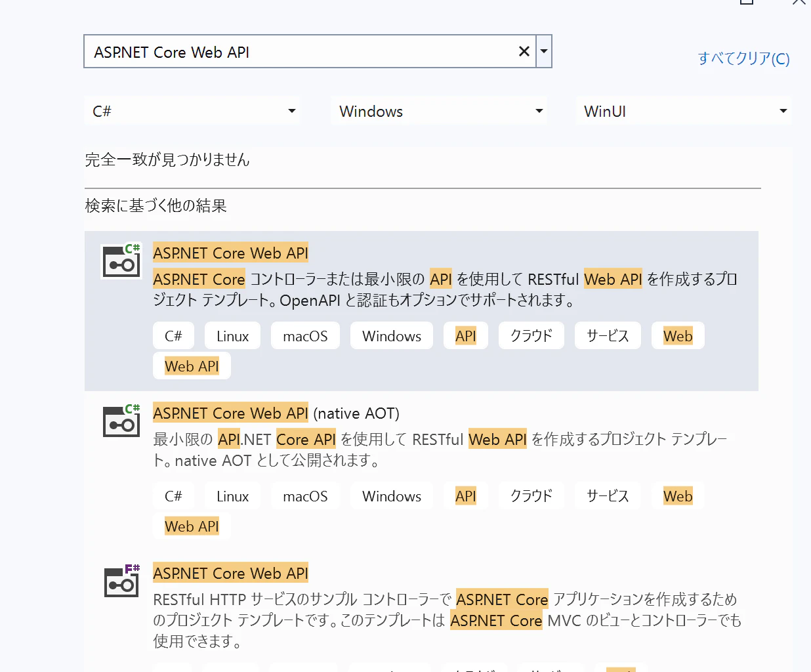Viewport: 811px width, 672px height.
Task: Open the C# language filter dropdown
Action: pos(192,111)
